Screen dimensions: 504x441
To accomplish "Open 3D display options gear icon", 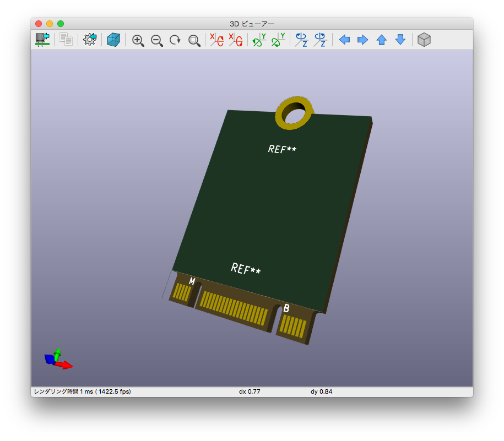I will [x=90, y=40].
